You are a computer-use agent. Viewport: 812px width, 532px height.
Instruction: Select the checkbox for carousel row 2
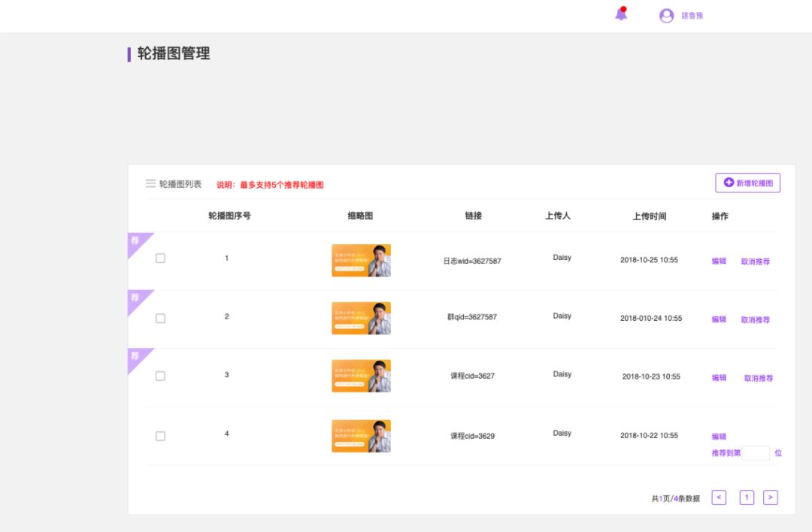(x=160, y=318)
